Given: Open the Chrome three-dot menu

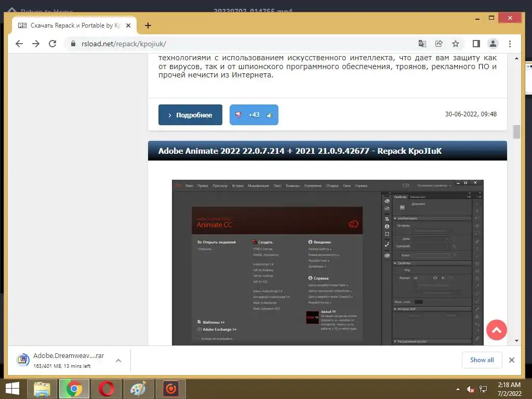Looking at the screenshot, I should 510,44.
